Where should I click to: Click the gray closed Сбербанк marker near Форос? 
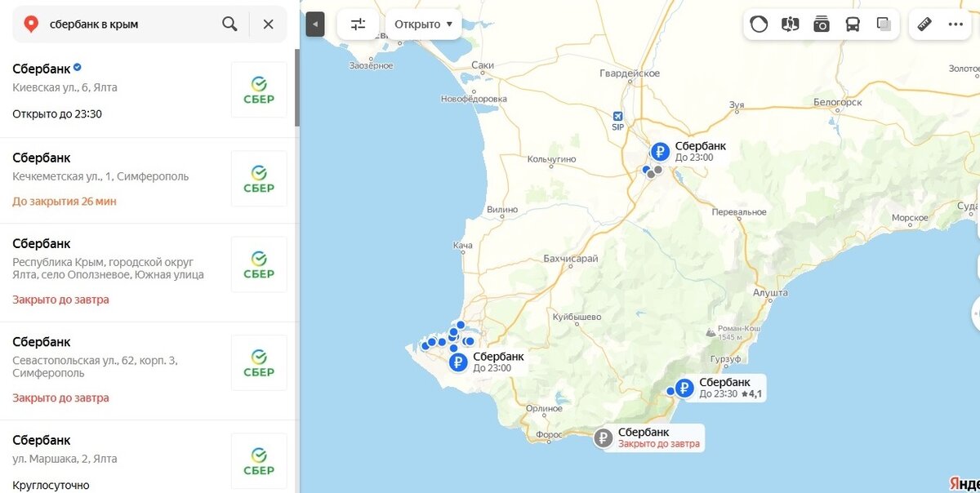604,438
